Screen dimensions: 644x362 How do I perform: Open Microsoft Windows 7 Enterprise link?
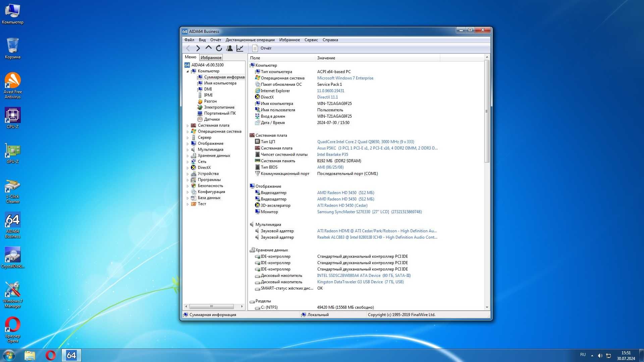345,78
